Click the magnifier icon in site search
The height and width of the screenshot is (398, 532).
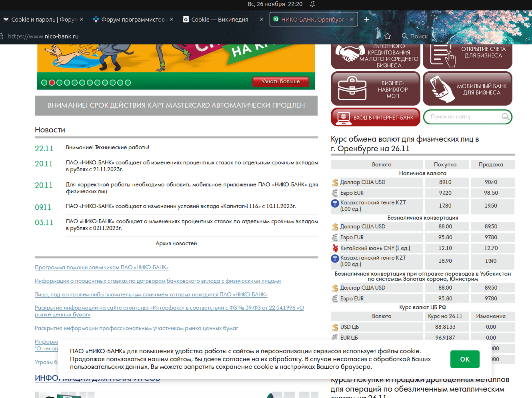(505, 117)
